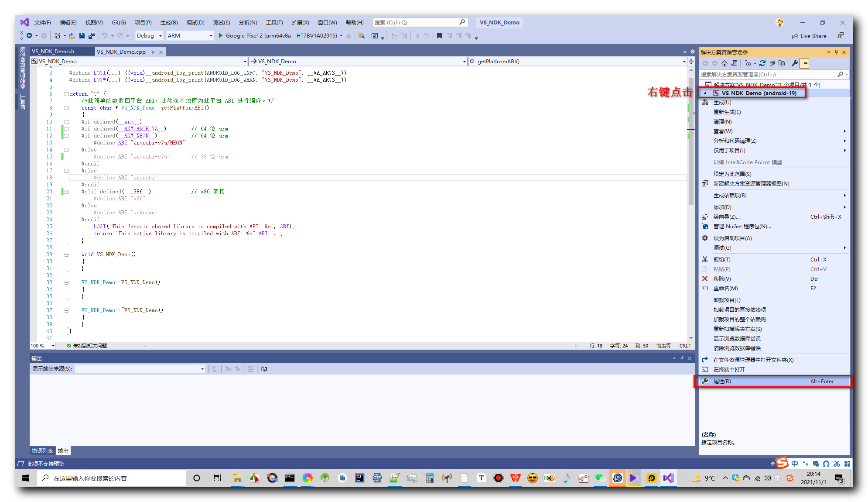868x502 pixels.
Task: Click Sync with Active Document icon
Action: pos(762,63)
